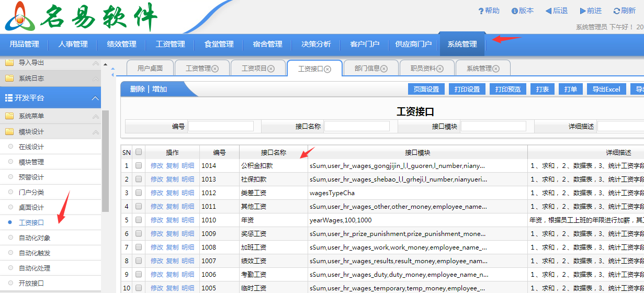644x293 pixels.
Task: Click the 导入导出 folder icon
Action: tap(9, 63)
